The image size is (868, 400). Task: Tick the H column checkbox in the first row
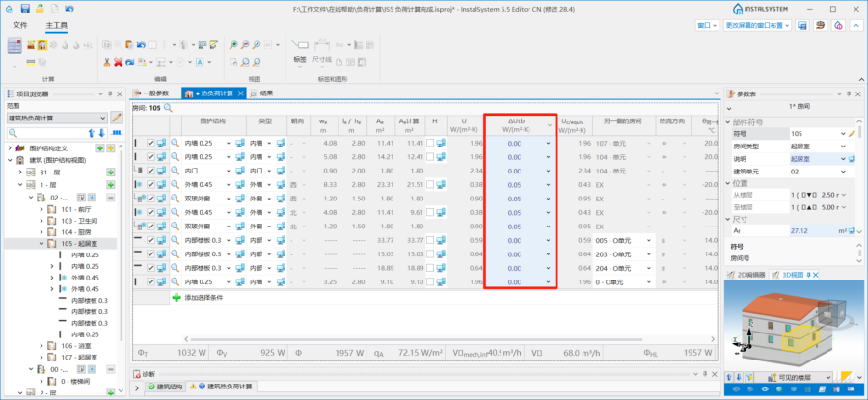click(x=431, y=144)
